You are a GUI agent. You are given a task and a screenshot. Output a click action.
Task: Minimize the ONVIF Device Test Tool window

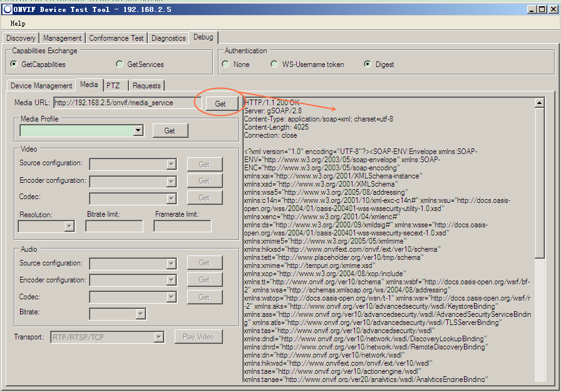coord(532,9)
